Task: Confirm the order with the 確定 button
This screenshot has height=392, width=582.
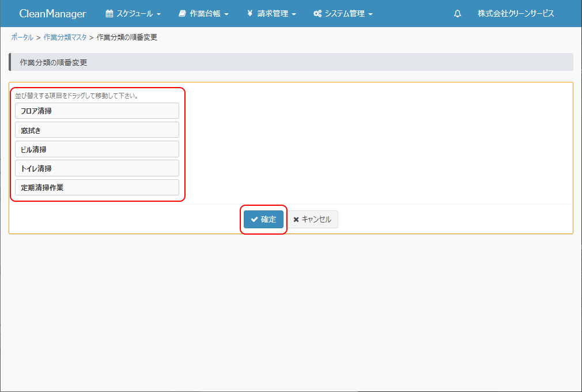Action: click(263, 220)
